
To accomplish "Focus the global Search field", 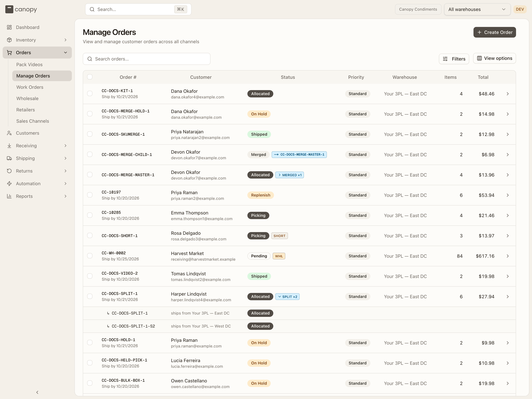I will coord(138,9).
